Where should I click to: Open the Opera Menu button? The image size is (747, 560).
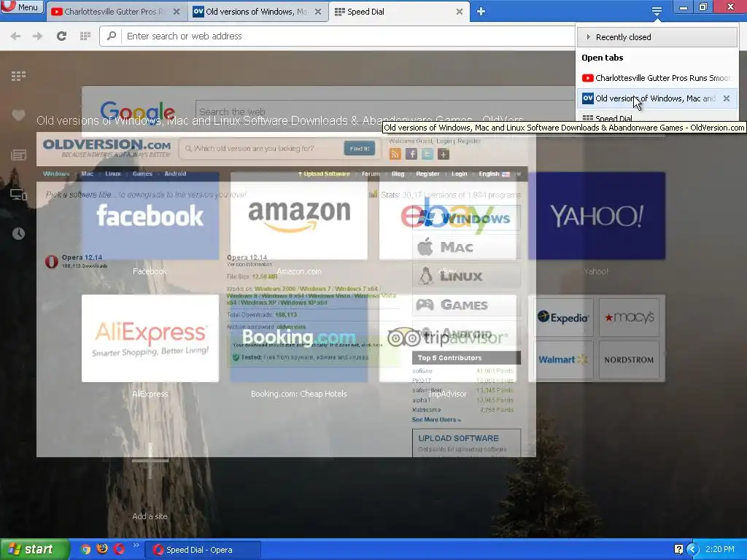click(x=22, y=7)
